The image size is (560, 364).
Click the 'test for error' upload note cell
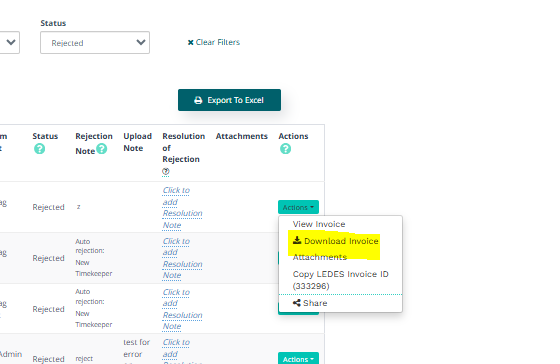click(136, 350)
